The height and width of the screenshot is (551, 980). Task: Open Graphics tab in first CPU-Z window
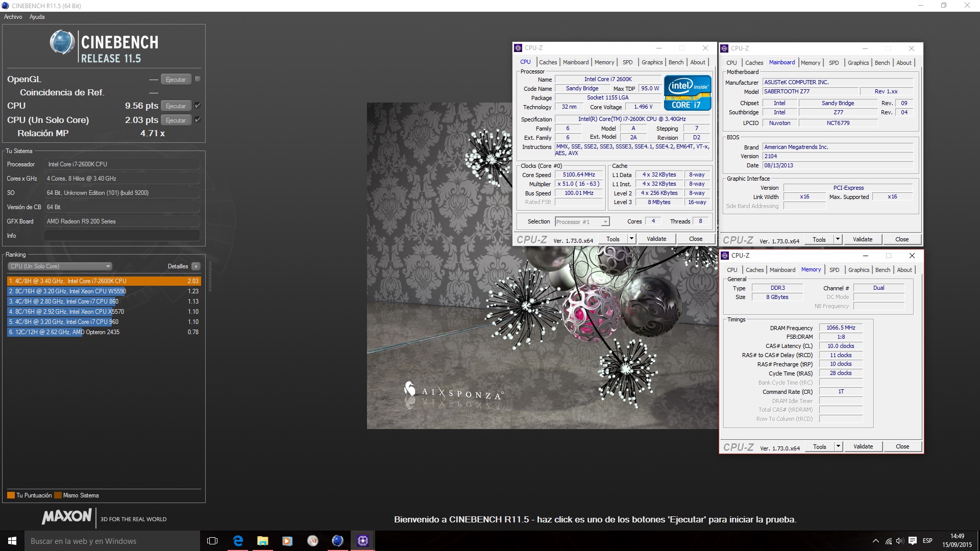pos(652,62)
